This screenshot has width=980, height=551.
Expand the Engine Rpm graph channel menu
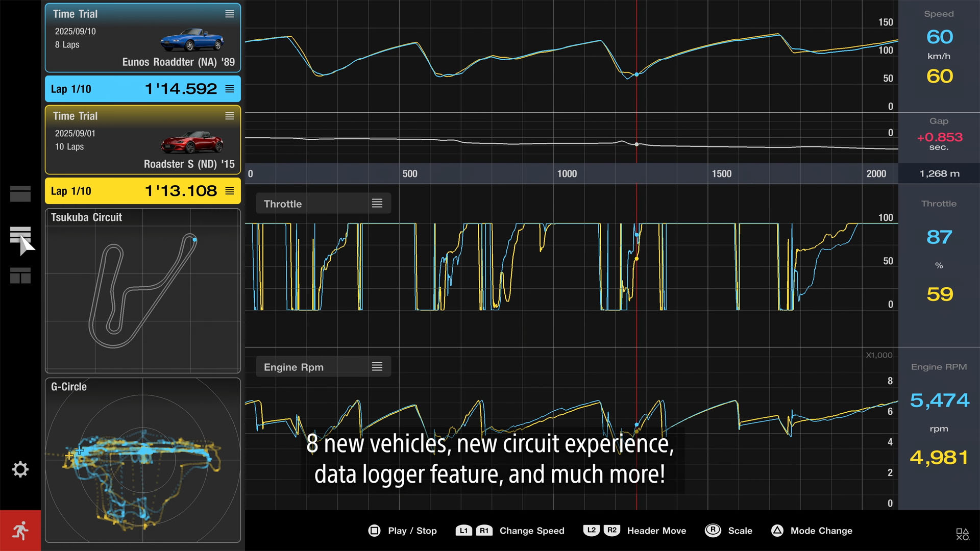[377, 367]
